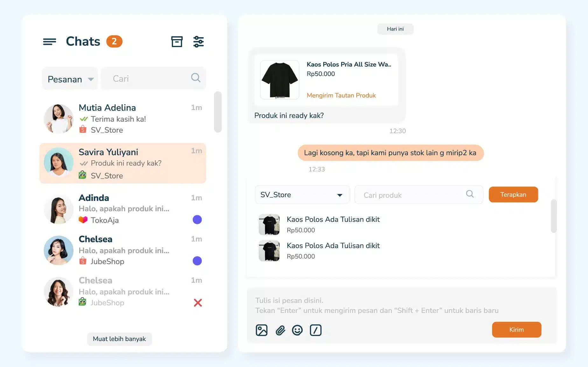Click the message Produk ini ready kak? in chat
Viewport: 588px width, 367px height.
(x=289, y=115)
